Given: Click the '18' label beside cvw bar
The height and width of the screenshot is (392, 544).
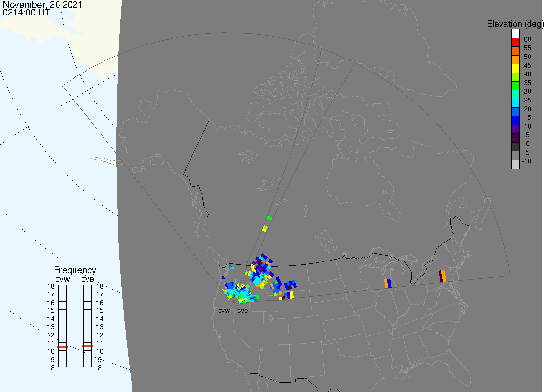Looking at the screenshot, I should coord(51,286).
